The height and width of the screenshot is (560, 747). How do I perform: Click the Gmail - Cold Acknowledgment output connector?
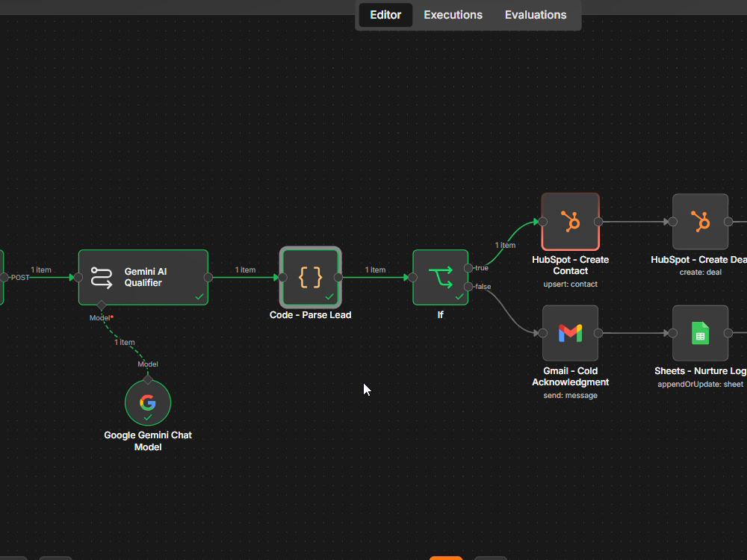click(598, 333)
